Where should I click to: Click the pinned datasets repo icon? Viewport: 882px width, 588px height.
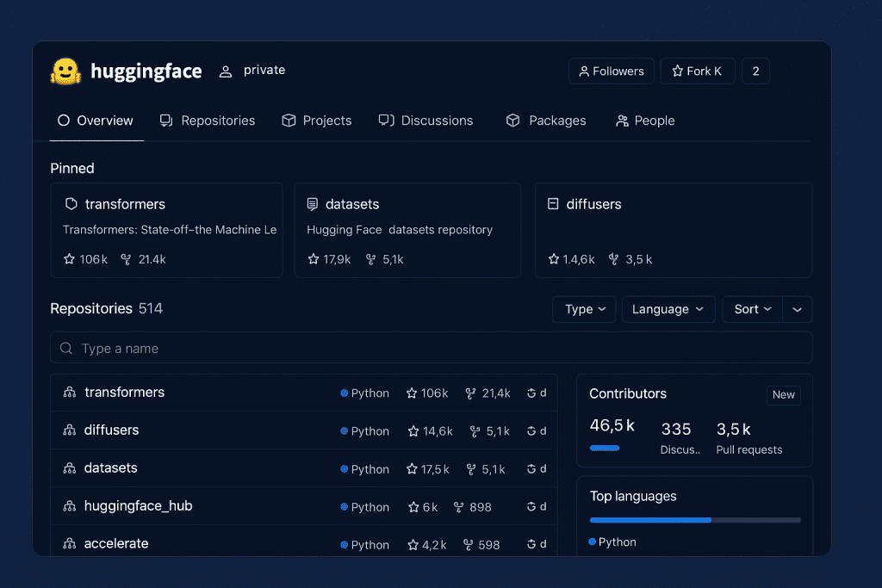[x=312, y=204]
